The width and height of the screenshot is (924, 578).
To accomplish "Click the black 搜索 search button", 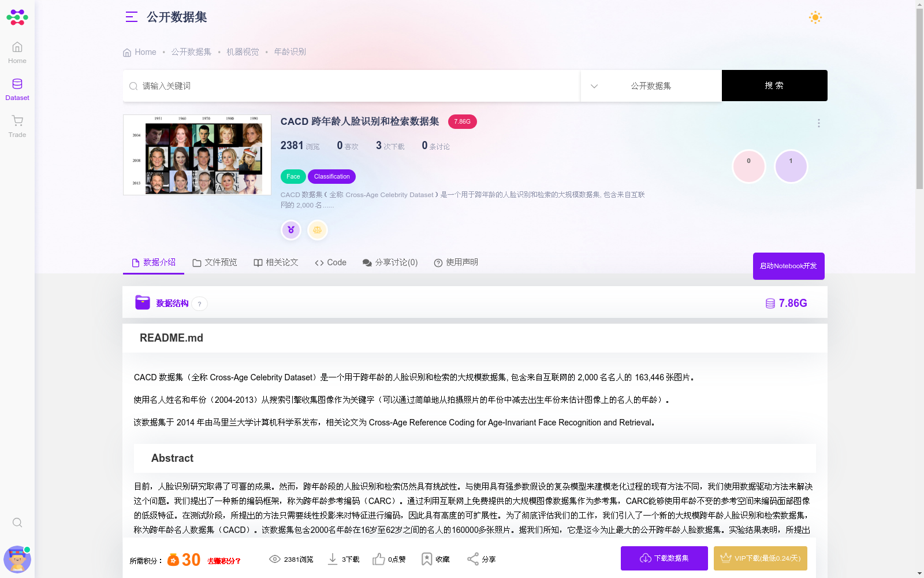I will pos(774,86).
